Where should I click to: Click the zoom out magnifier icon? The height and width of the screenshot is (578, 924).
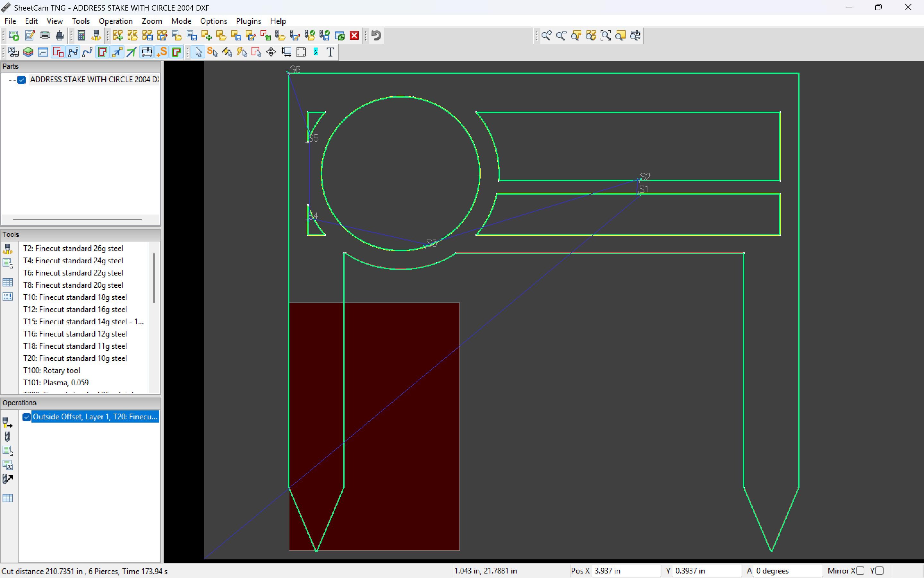(x=561, y=36)
